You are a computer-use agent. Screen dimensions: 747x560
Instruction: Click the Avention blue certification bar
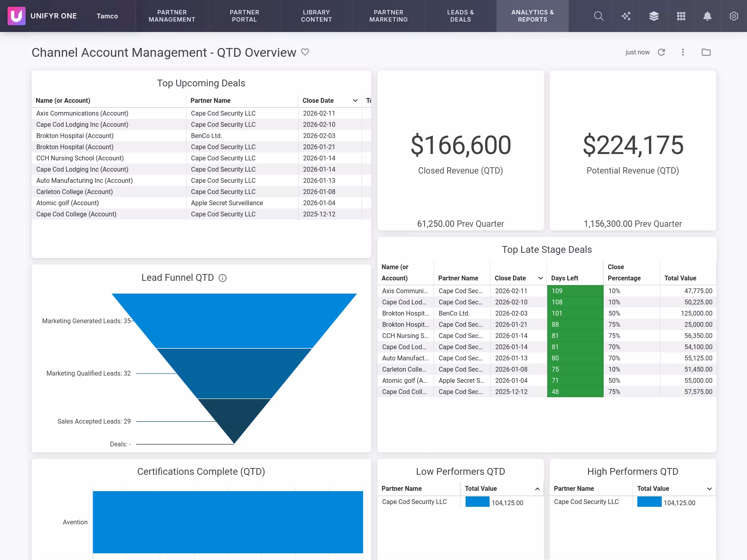228,522
